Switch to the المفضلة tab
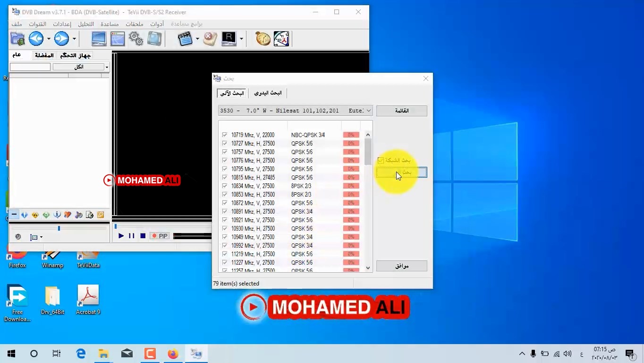The width and height of the screenshot is (644, 363). 44,55
